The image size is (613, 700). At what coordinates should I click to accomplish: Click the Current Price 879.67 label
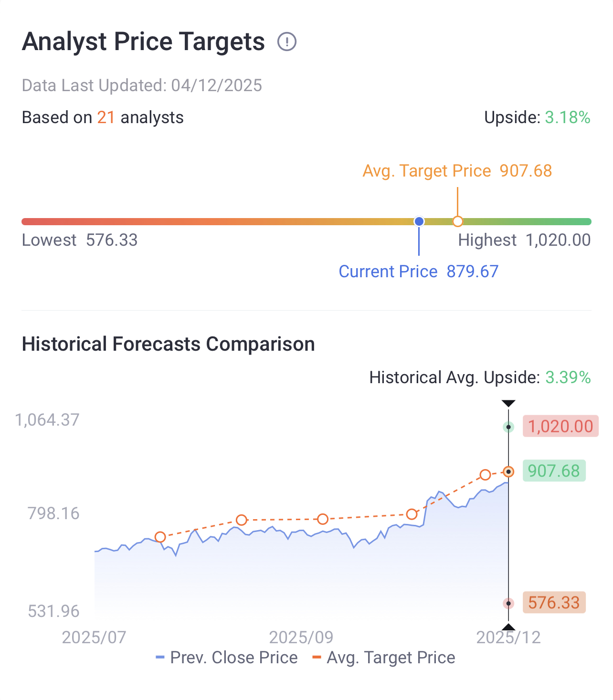tap(418, 272)
